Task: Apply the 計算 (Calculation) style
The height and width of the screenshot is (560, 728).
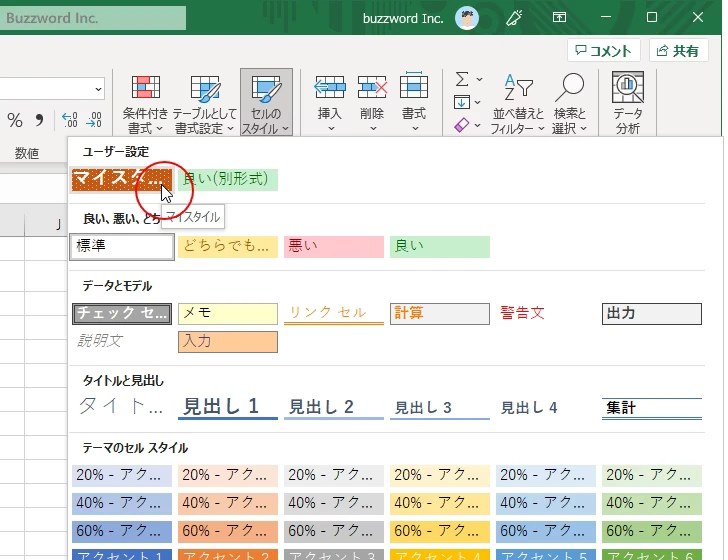Action: pos(440,314)
